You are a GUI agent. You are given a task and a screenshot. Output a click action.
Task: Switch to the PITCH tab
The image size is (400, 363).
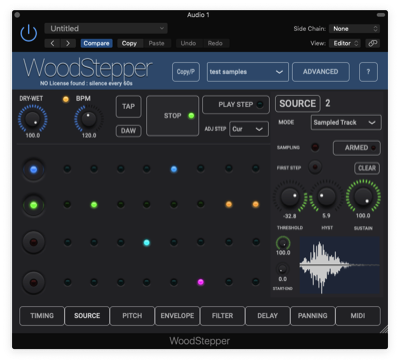pos(132,316)
